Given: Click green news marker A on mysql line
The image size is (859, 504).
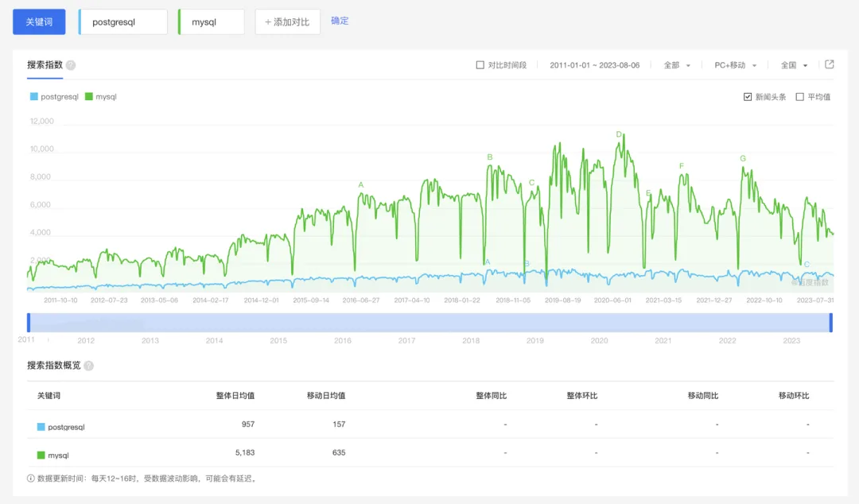Looking at the screenshot, I should click(x=361, y=184).
